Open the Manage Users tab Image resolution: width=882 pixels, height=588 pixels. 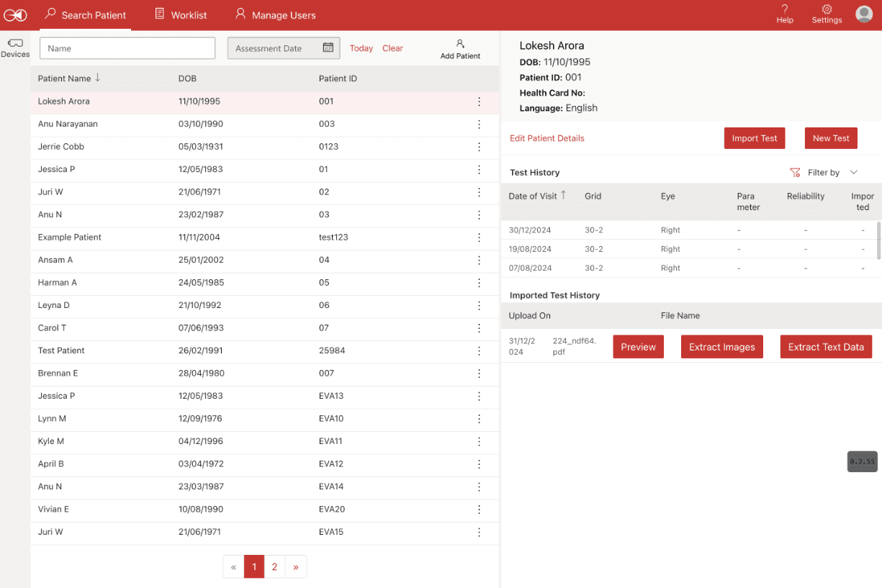point(275,15)
